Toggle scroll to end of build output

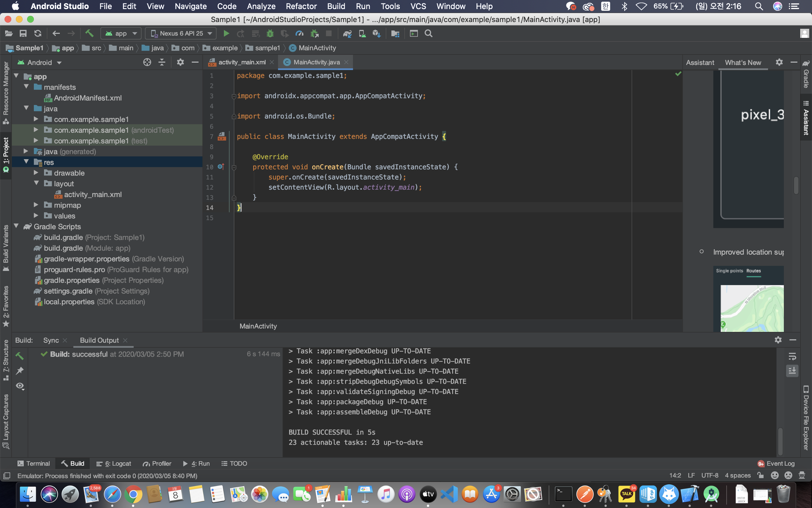coord(792,371)
